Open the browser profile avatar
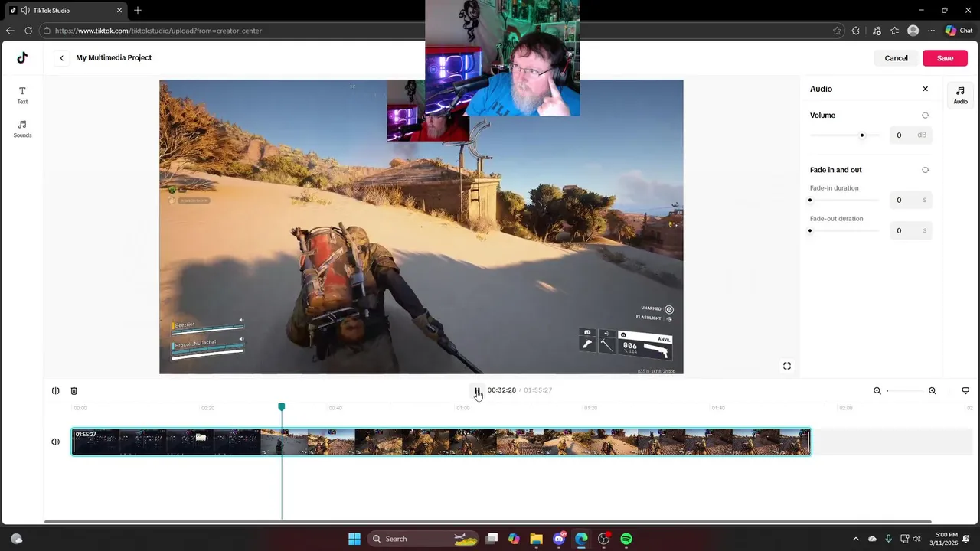 [913, 31]
